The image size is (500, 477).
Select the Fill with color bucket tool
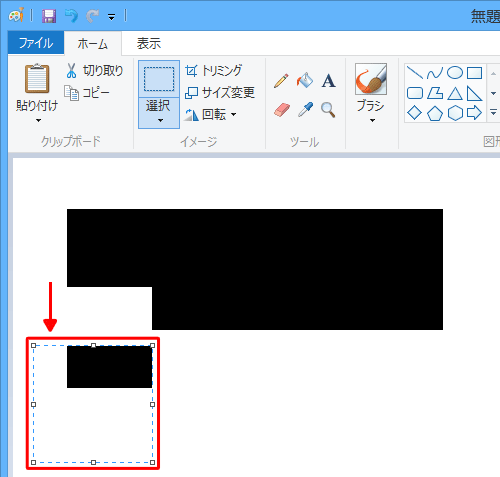[305, 80]
